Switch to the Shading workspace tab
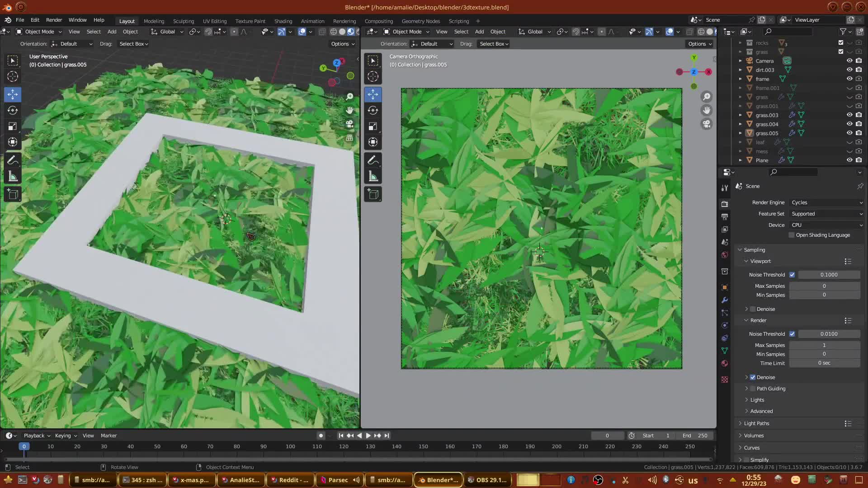This screenshot has width=868, height=488. click(x=283, y=21)
